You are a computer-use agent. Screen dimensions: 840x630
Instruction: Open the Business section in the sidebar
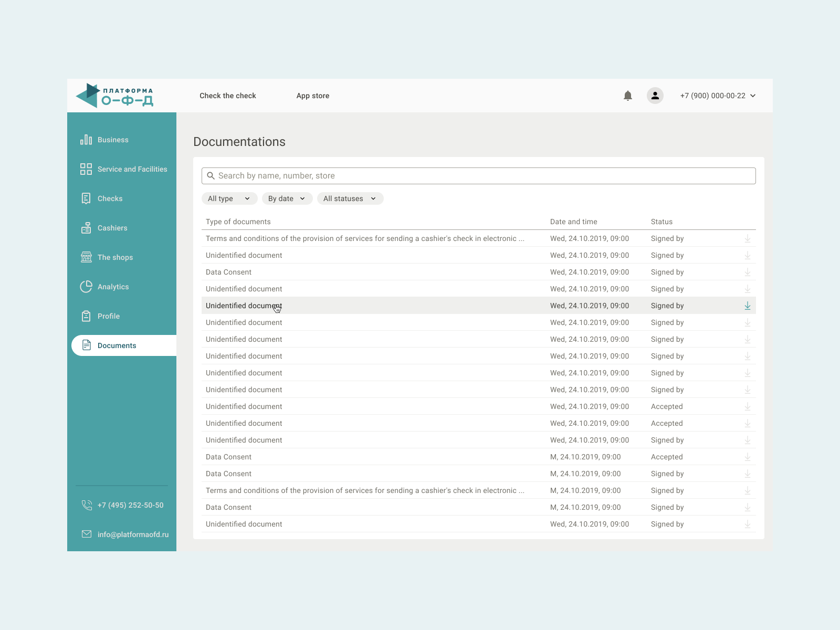point(112,140)
